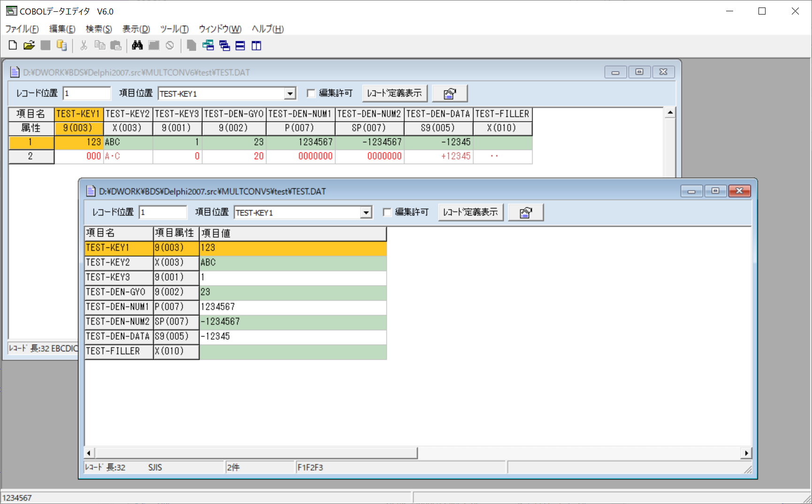Click the gray document page toolbar icon
The width and height of the screenshot is (812, 504).
[x=192, y=45]
